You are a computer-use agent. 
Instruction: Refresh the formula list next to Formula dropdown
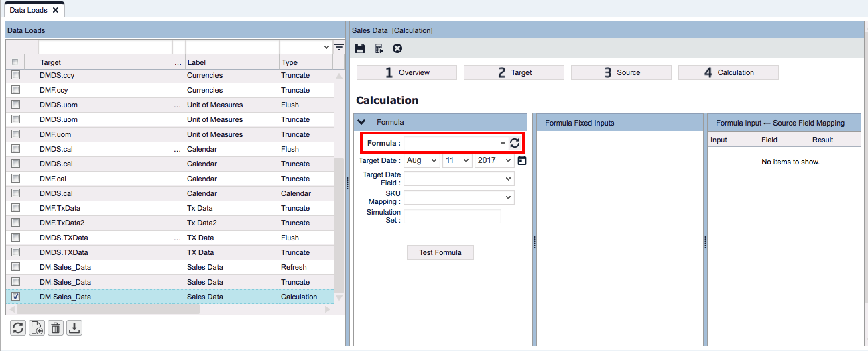[x=515, y=143]
